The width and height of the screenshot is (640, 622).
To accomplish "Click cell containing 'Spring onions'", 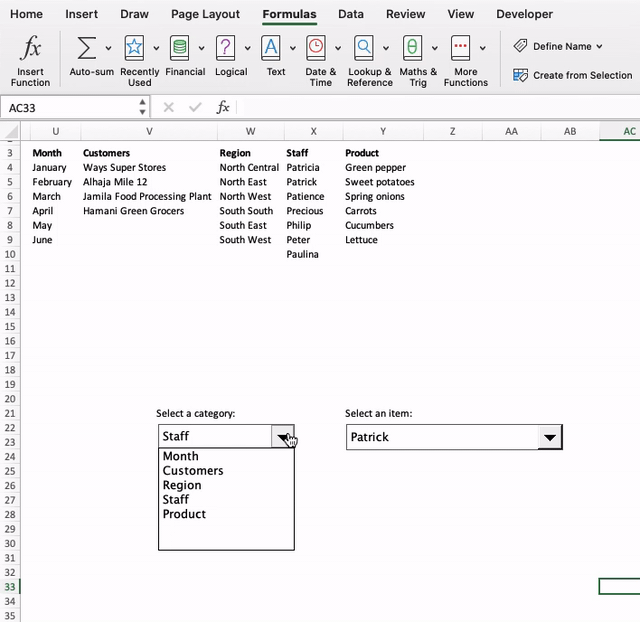I will [383, 197].
